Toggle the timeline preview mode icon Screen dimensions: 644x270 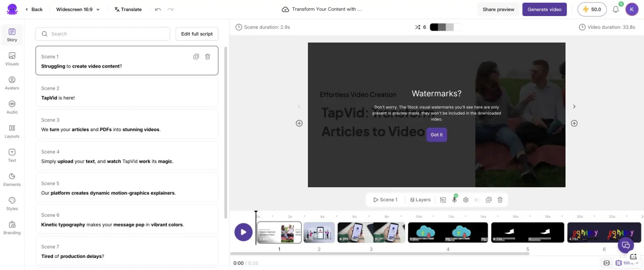coord(607,263)
